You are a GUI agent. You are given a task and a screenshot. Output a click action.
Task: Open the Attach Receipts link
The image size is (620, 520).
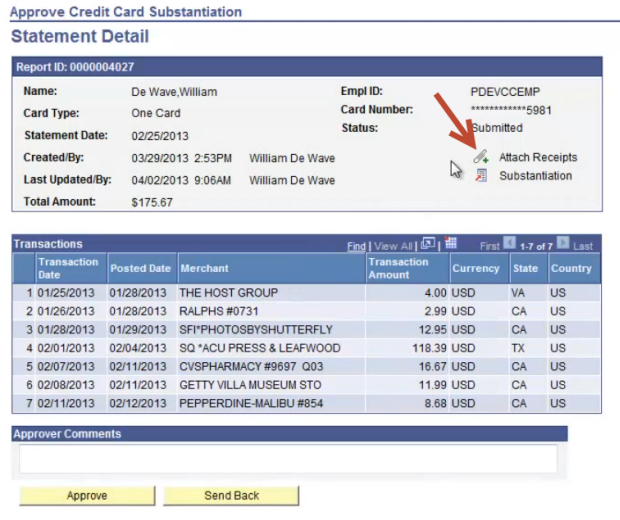coord(538,158)
